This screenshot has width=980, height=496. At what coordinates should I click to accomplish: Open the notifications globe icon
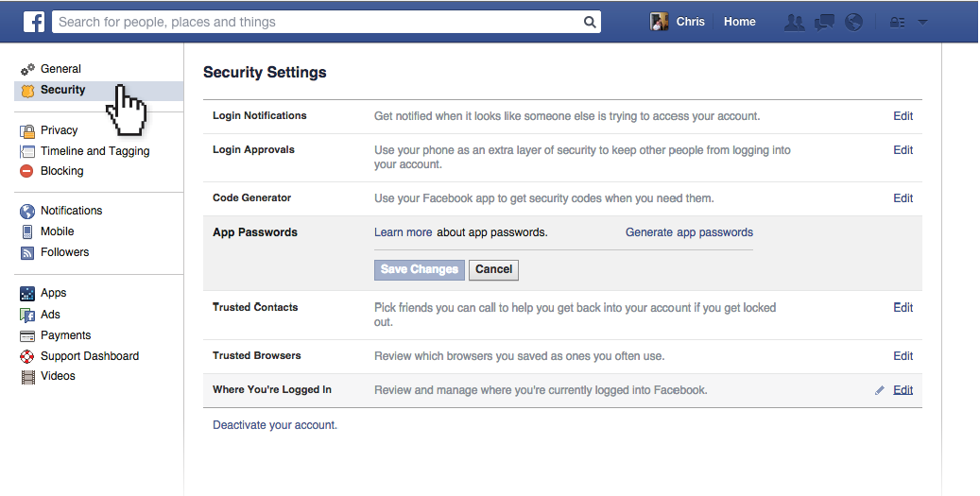[853, 22]
